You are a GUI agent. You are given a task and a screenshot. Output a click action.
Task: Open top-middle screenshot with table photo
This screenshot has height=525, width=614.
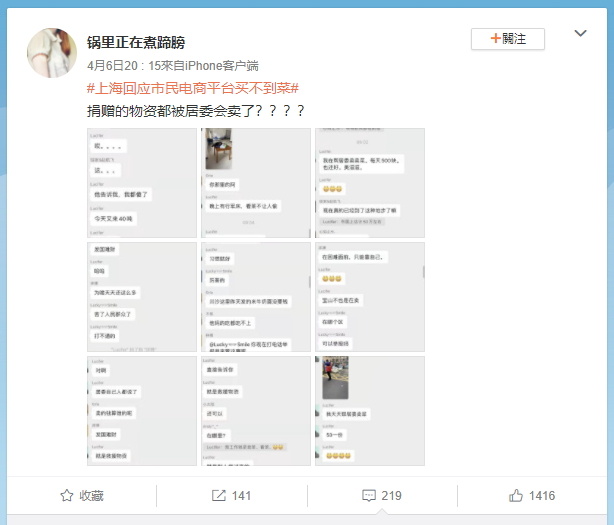tap(256, 183)
